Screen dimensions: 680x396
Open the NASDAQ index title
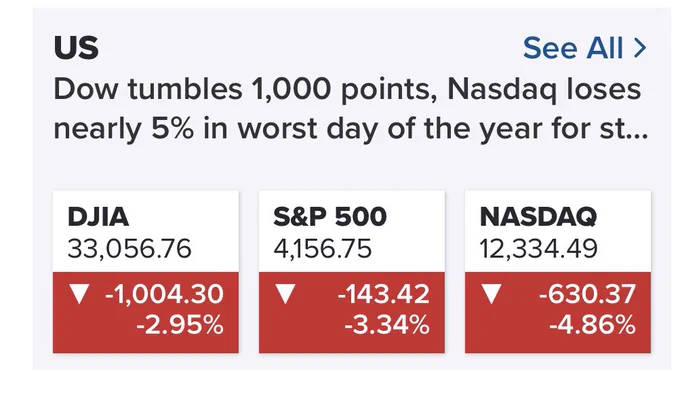[x=538, y=217]
